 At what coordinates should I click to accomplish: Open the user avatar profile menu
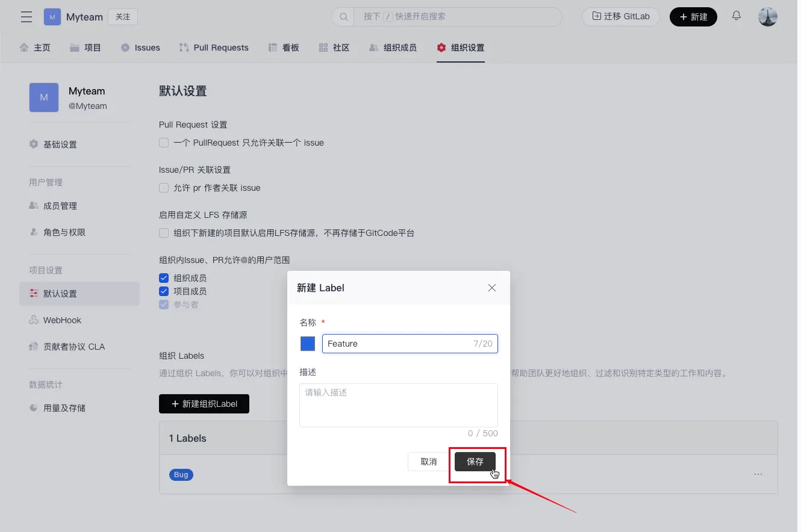(768, 17)
